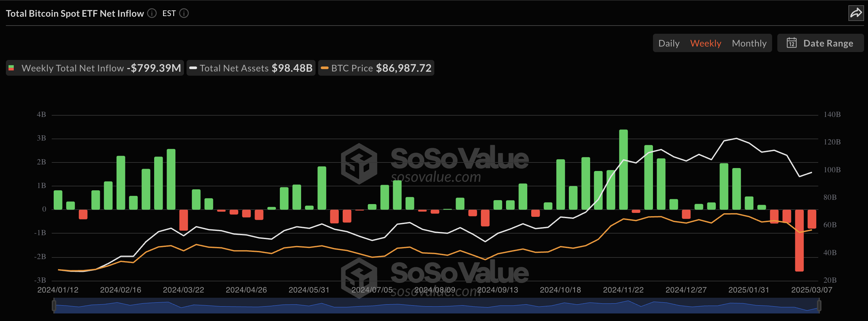Switch to Daily view
The image size is (868, 321).
point(669,43)
